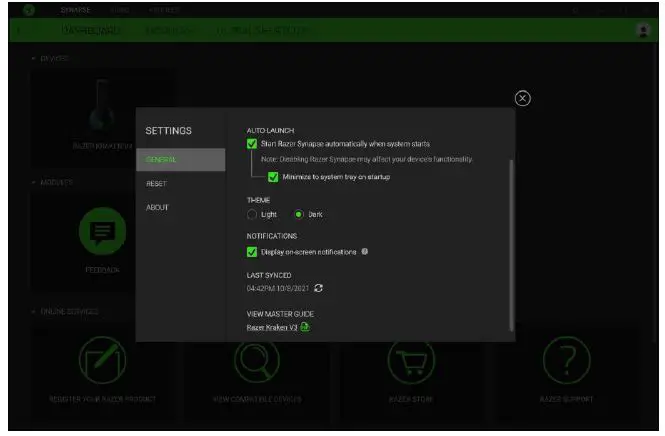
Task: Open the Razer Store cart icon
Action: tap(411, 360)
